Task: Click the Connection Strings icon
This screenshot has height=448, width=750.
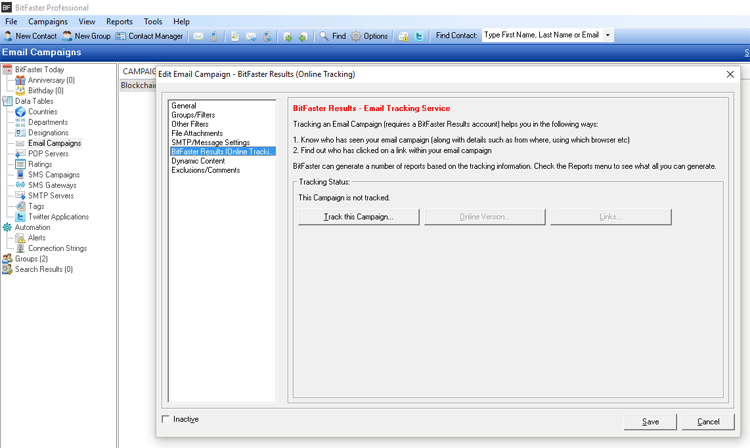Action: tap(20, 248)
